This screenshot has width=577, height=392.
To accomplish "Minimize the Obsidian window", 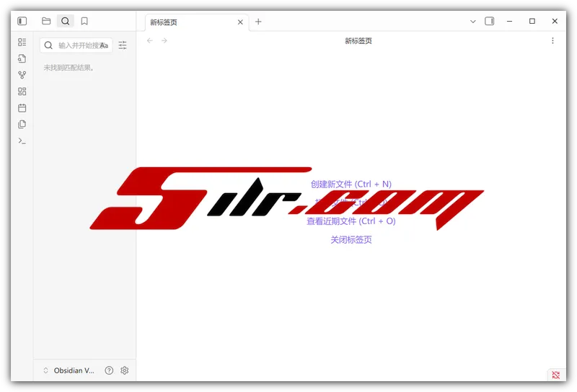I will pyautogui.click(x=509, y=22).
